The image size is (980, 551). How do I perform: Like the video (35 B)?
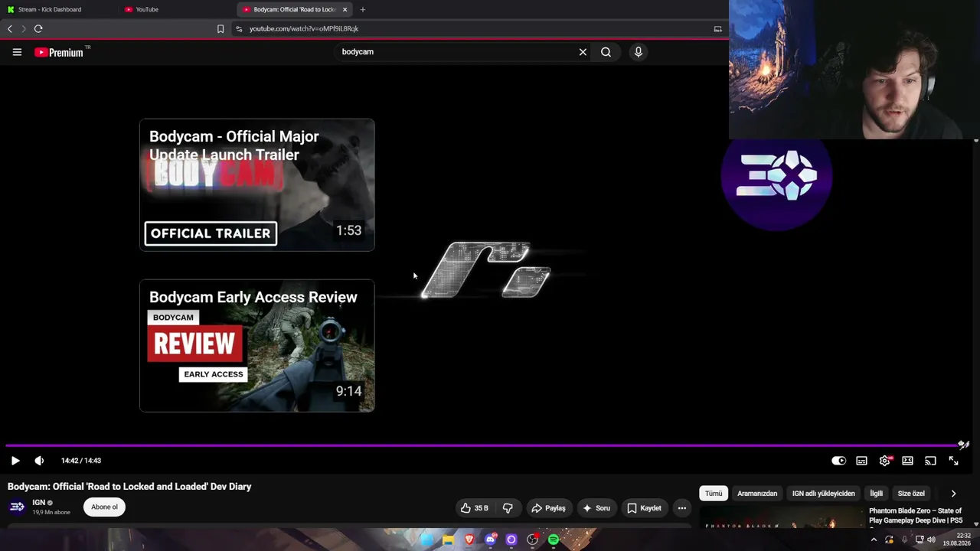point(475,508)
